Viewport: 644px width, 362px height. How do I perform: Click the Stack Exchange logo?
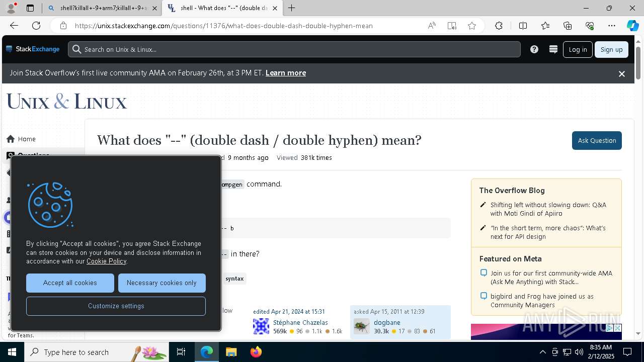[x=33, y=49]
